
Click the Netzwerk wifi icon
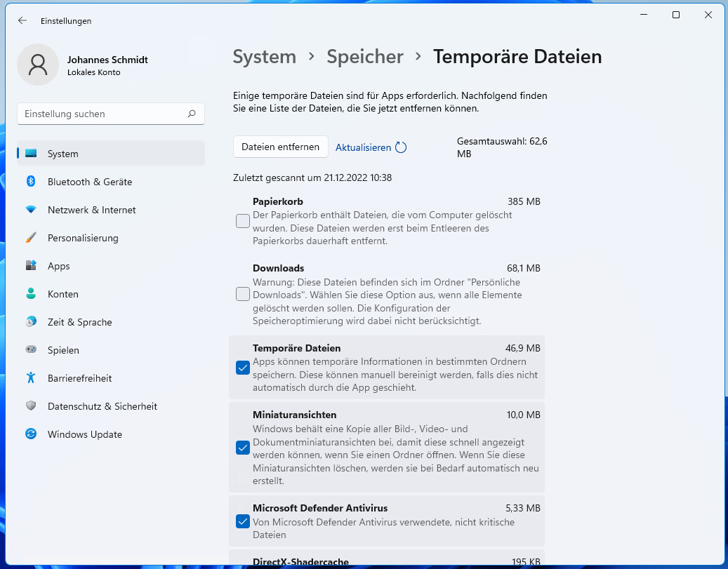click(31, 210)
